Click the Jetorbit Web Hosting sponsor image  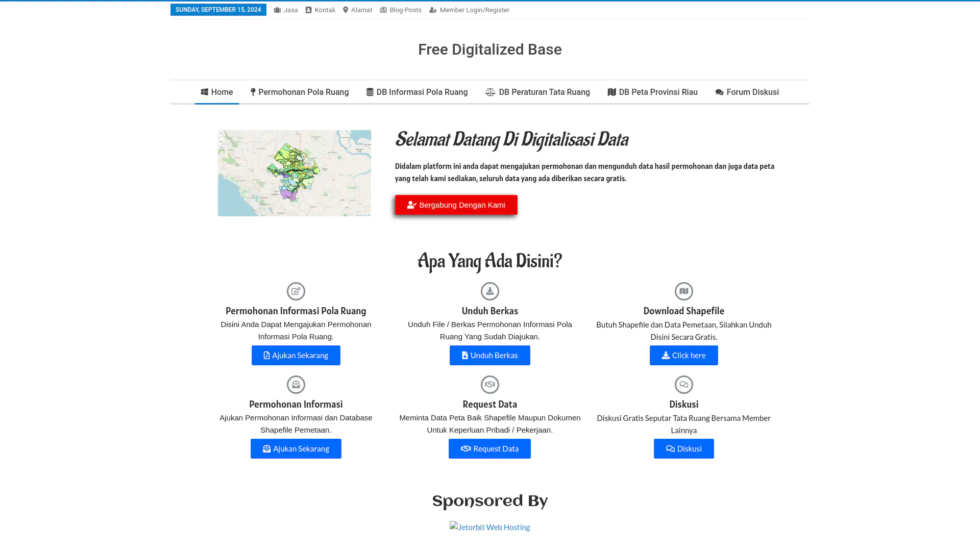[489, 527]
